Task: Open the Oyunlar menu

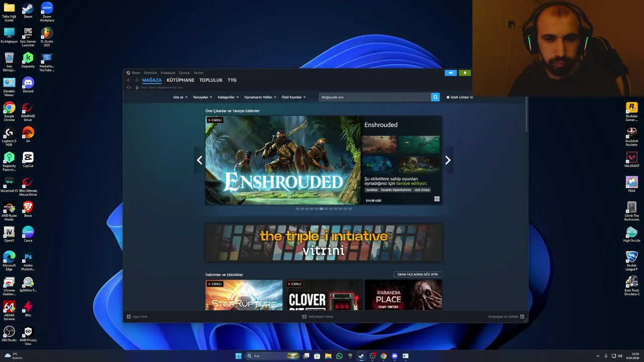Action: [x=185, y=73]
